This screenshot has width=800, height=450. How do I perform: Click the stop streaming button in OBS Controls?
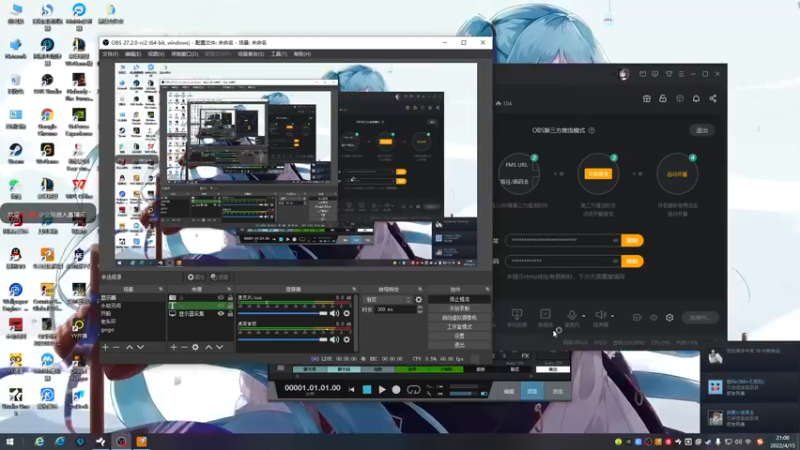[459, 299]
